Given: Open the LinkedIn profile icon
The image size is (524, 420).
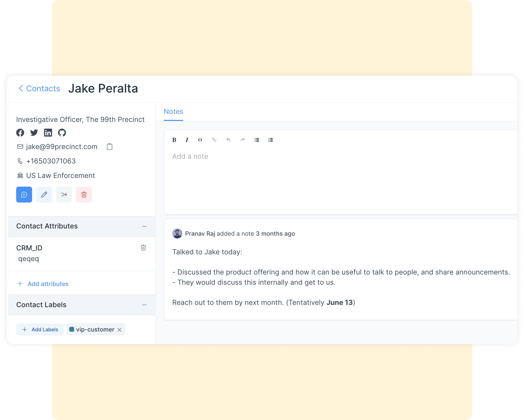Looking at the screenshot, I should [48, 133].
